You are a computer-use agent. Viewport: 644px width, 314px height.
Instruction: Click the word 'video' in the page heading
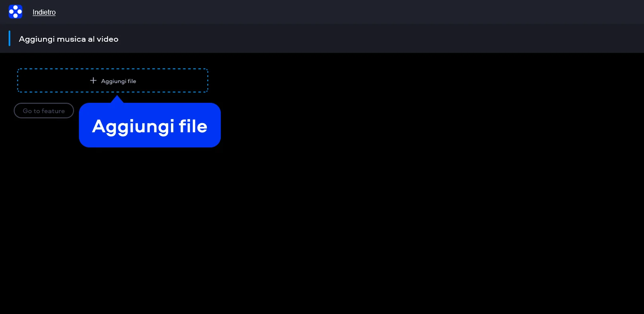point(108,39)
